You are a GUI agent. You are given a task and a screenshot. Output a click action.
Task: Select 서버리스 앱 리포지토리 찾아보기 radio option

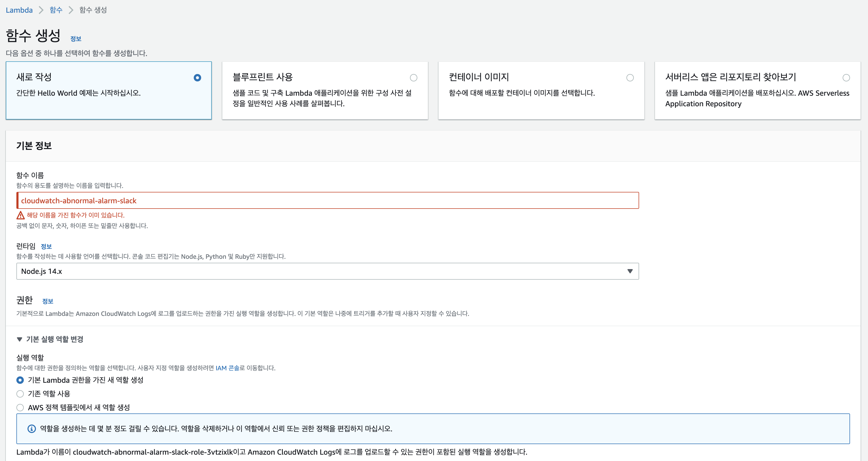846,78
